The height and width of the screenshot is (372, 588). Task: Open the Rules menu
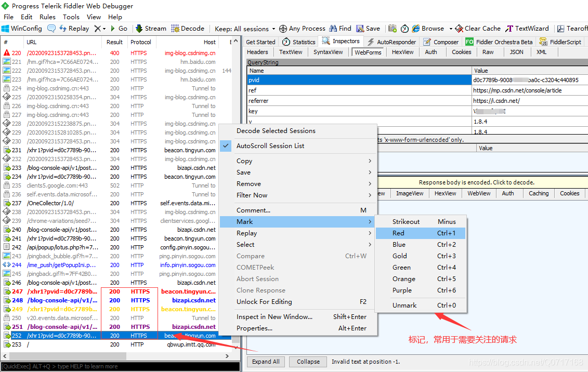(x=47, y=17)
